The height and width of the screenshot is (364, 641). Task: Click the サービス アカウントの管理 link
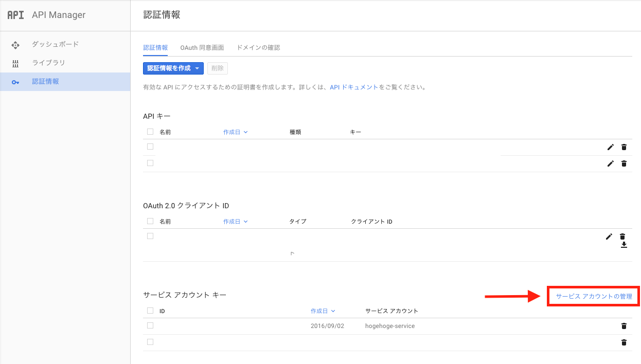coord(593,296)
